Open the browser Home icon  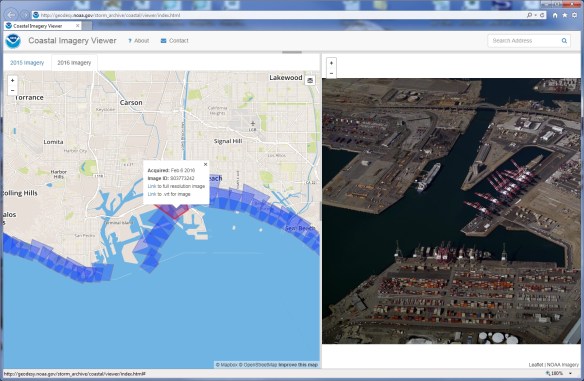(x=555, y=15)
